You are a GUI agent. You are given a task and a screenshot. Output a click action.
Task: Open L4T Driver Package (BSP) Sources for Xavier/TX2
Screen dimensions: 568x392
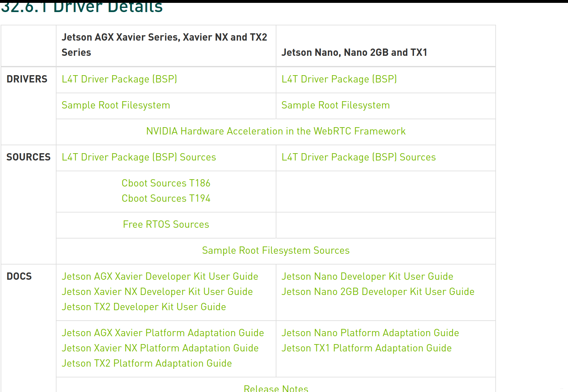point(139,157)
